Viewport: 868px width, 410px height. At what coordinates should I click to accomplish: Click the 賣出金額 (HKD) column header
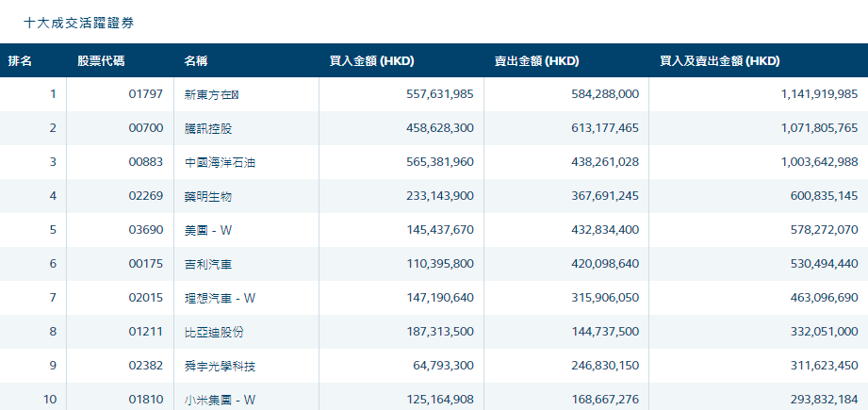[x=537, y=61]
